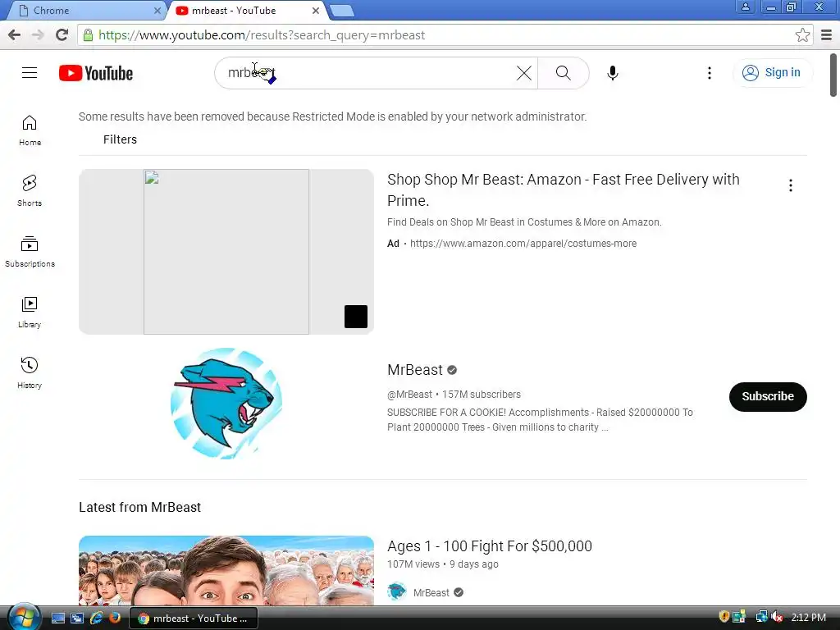Click the small MrBeast avatar under video
840x630 pixels.
397,592
